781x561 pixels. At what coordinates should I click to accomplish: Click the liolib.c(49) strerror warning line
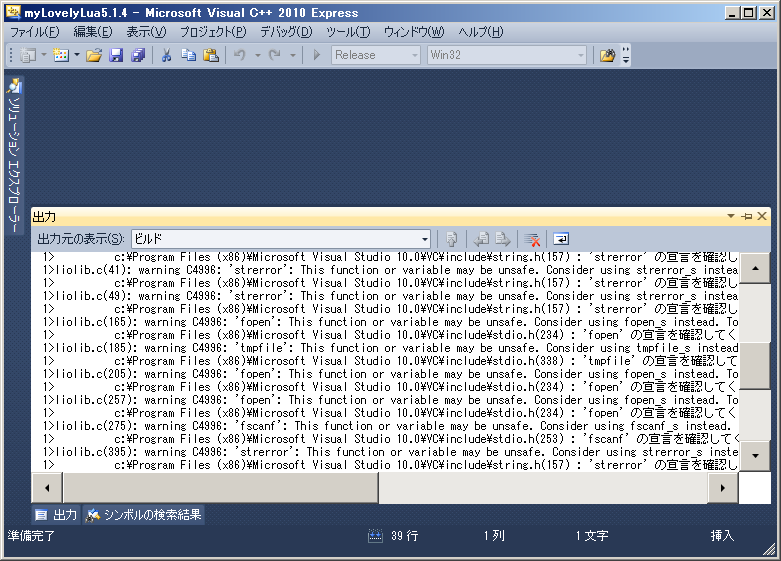[390, 296]
